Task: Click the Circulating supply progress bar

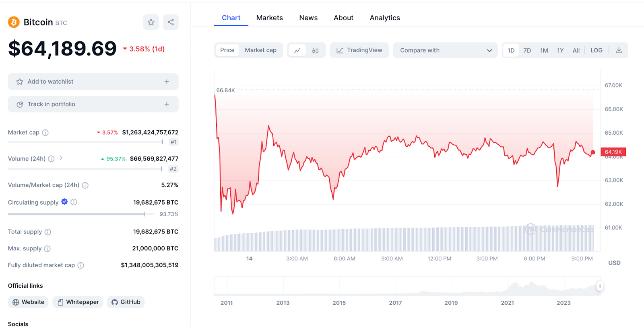Action: [x=81, y=214]
